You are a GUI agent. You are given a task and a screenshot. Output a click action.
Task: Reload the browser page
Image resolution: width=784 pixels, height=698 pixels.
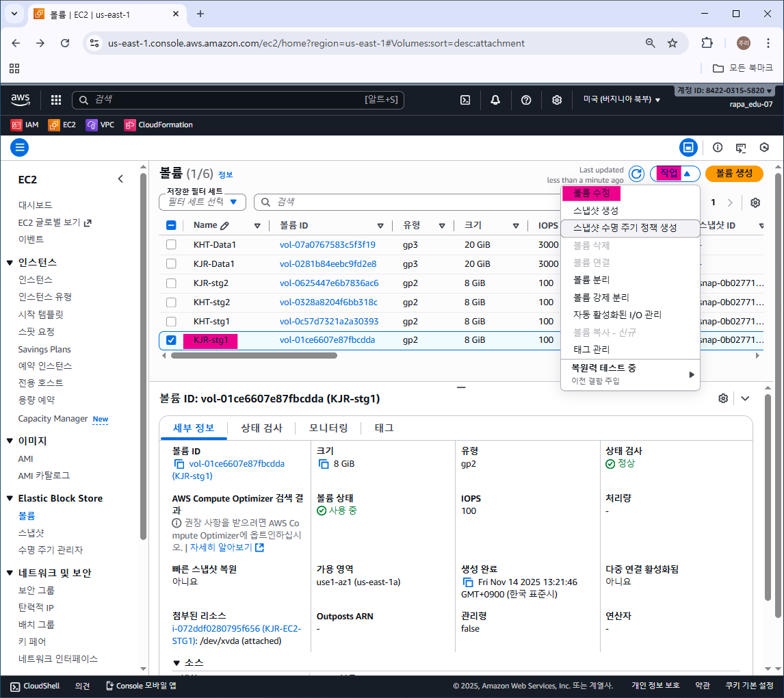pos(65,43)
